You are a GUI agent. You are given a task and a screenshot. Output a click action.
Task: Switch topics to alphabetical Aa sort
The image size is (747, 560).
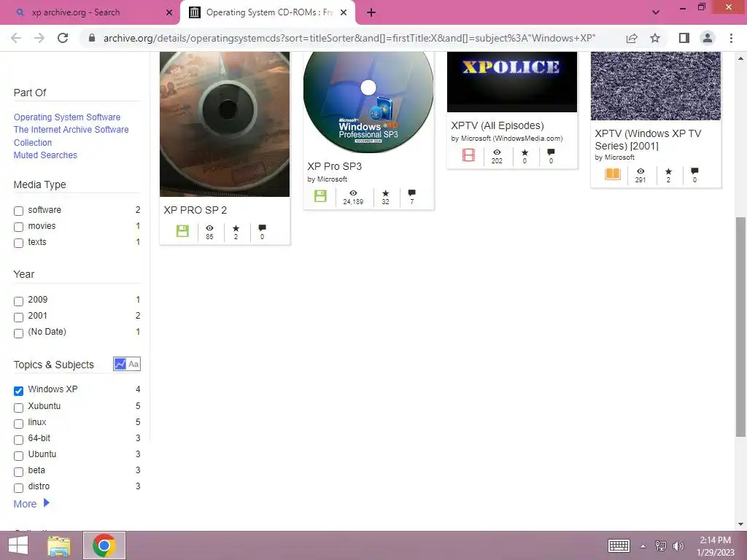click(x=134, y=364)
